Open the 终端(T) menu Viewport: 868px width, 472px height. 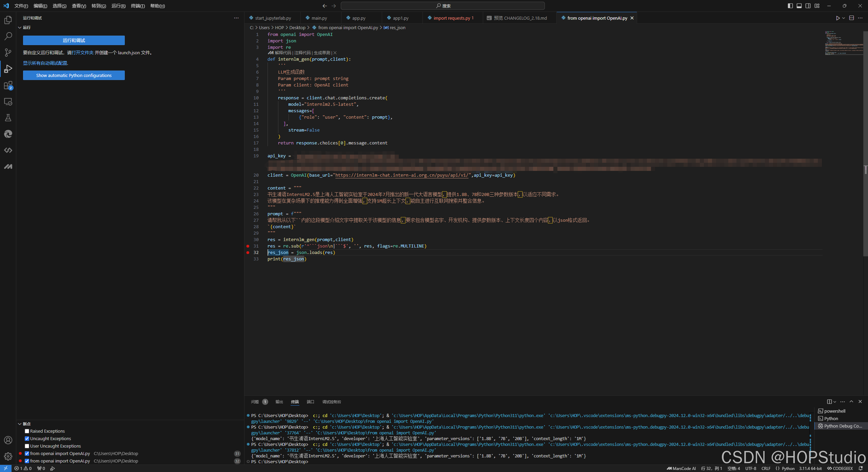click(138, 6)
